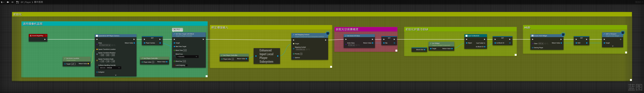Click the Sky SET output pin
Viewport: 644px width, 93px height.
(394, 43)
